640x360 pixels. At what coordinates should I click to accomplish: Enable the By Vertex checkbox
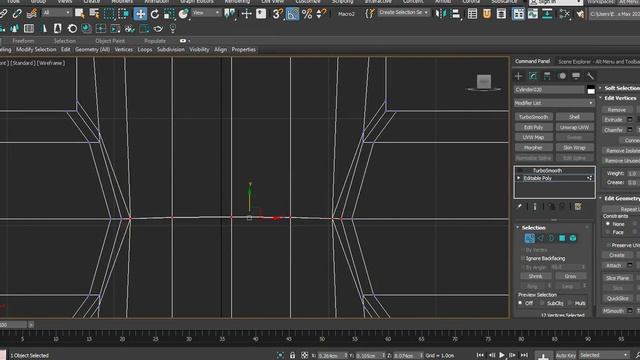[x=523, y=249]
